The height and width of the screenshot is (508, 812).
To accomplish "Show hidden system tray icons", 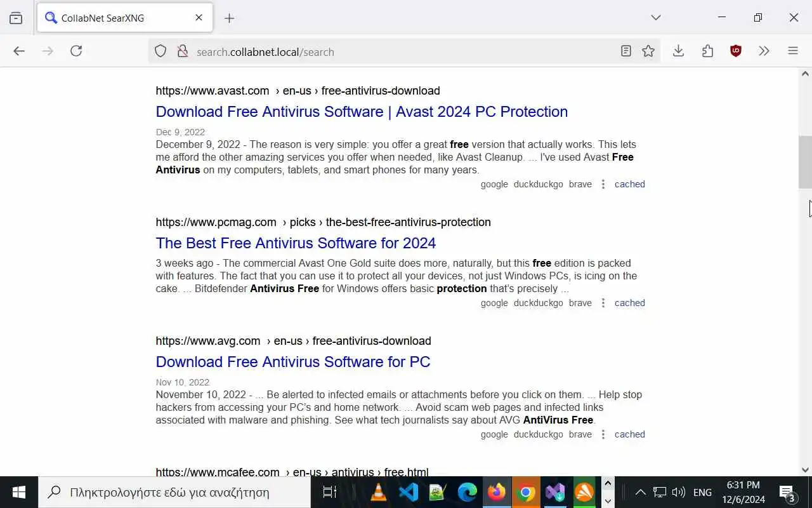I will (640, 492).
